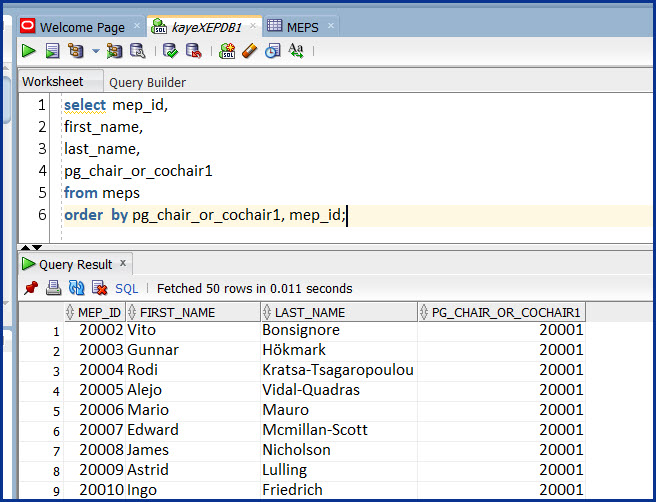Click first name cell 'Gunnar'
This screenshot has width=656, height=502.
(193, 350)
